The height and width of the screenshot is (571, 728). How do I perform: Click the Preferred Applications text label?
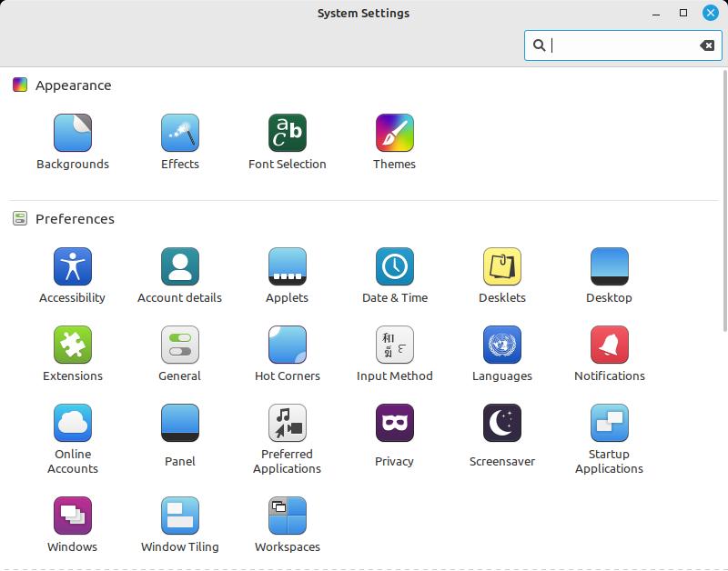pos(287,462)
